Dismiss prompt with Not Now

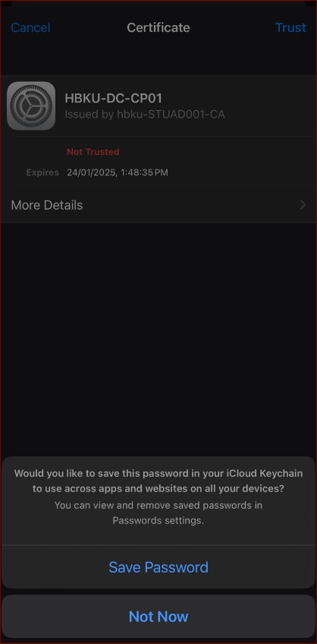(158, 617)
